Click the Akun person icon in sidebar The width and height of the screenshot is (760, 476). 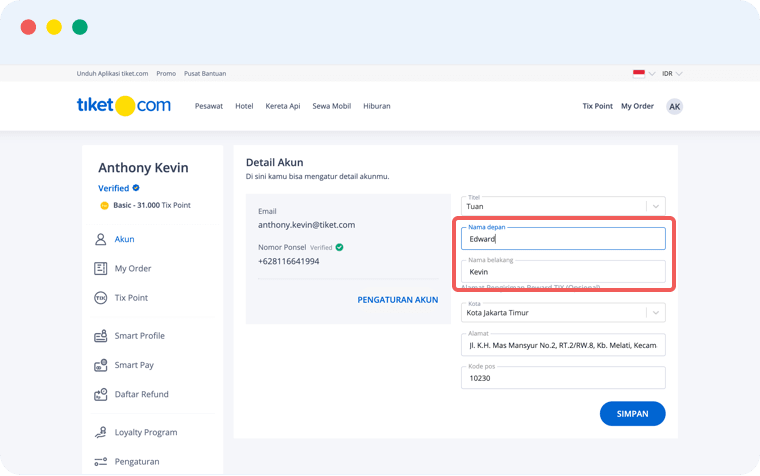[100, 239]
